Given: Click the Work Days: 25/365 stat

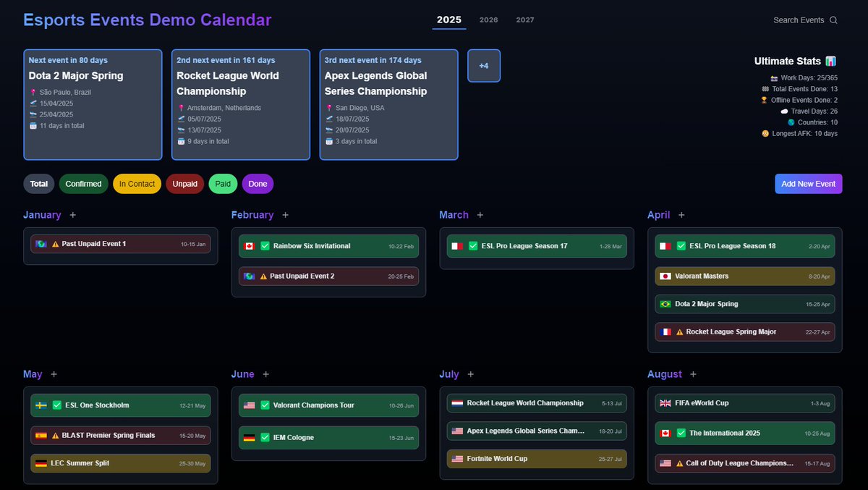Looking at the screenshot, I should pos(803,77).
